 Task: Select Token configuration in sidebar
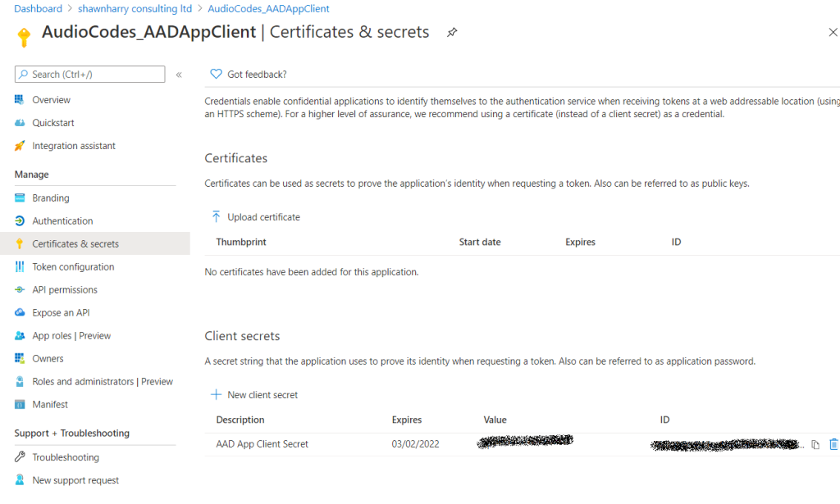(x=73, y=267)
